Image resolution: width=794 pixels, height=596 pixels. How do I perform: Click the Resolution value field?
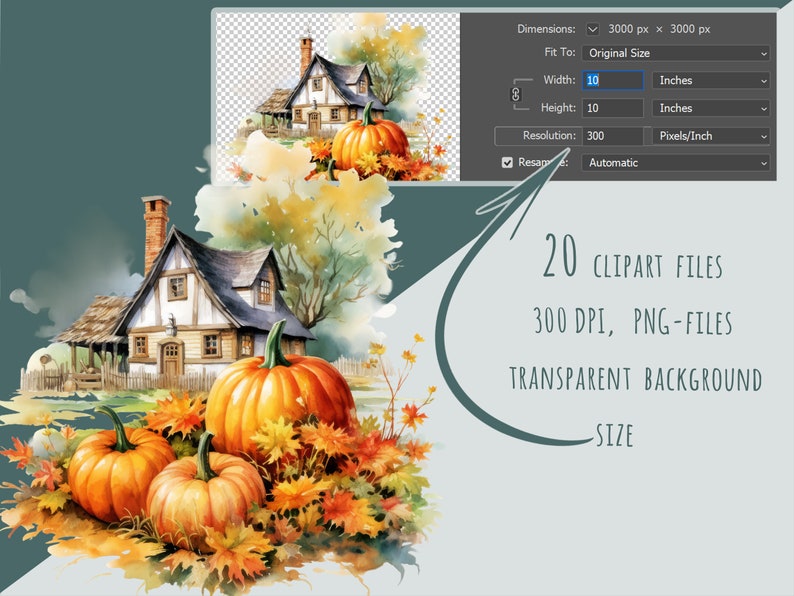(613, 136)
